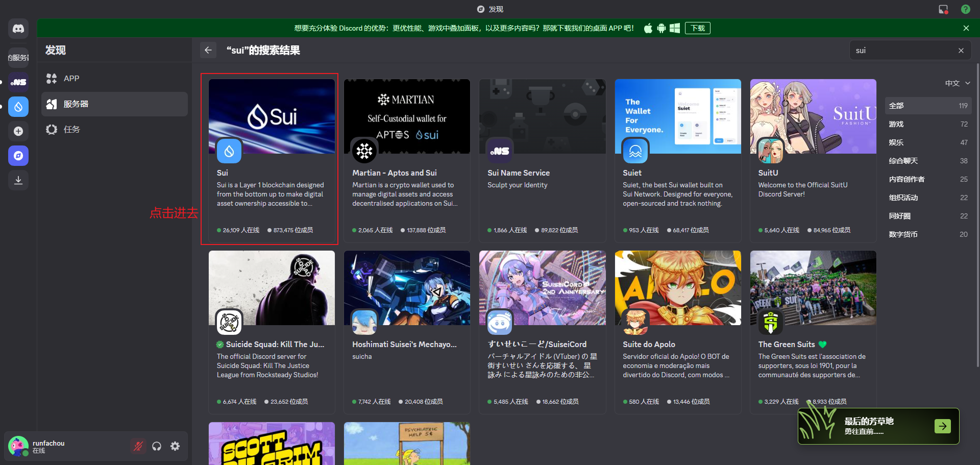Open Discord home via logo icon
This screenshot has width=980, height=465.
(18, 29)
